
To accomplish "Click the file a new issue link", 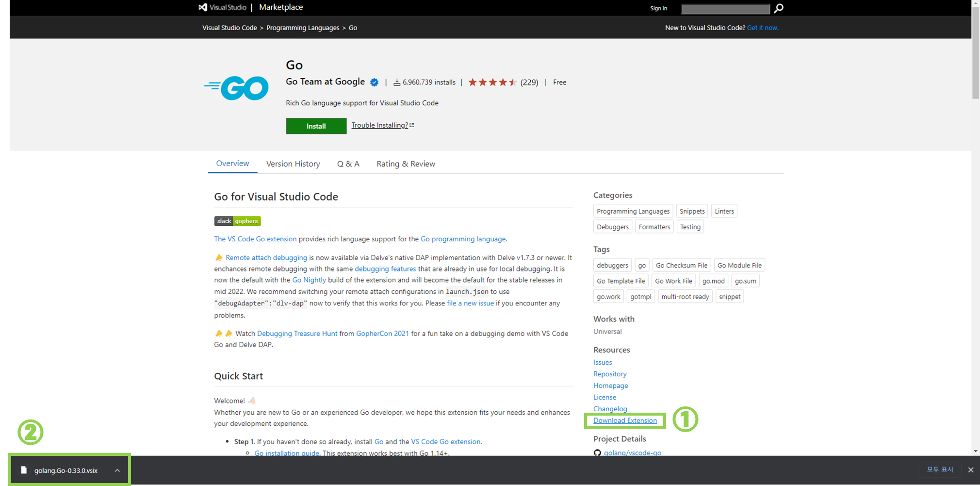I will point(470,303).
